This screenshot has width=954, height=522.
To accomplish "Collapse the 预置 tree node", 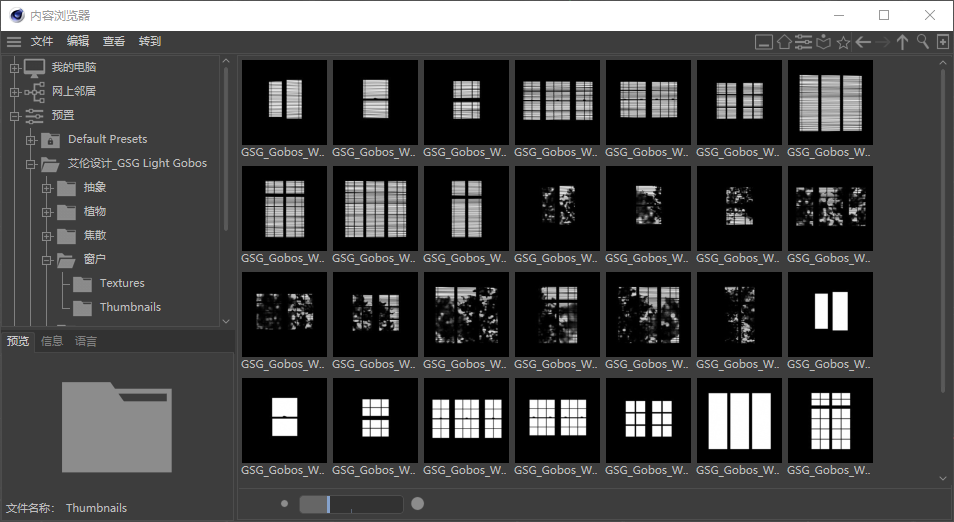I will coord(15,116).
